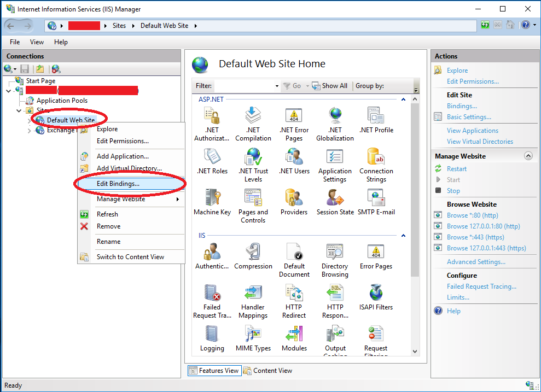Collapse the Sites tree node
541x392 pixels.
pyautogui.click(x=19, y=110)
